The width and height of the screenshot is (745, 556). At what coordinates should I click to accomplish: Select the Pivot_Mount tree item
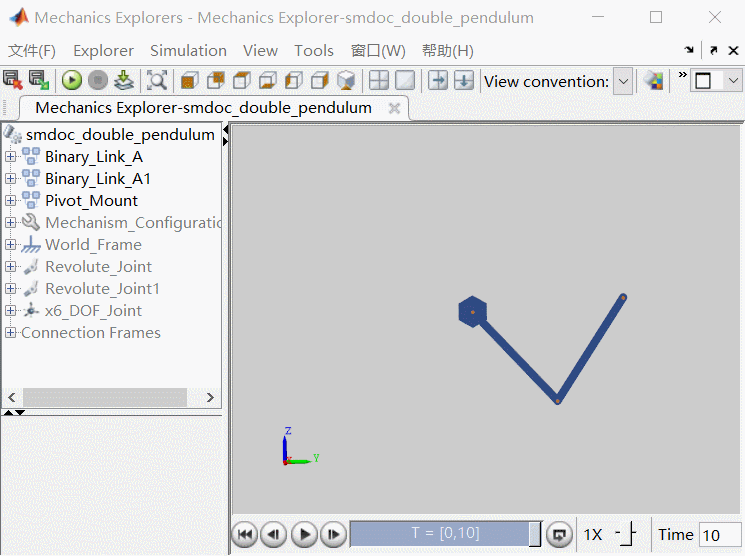pos(91,201)
